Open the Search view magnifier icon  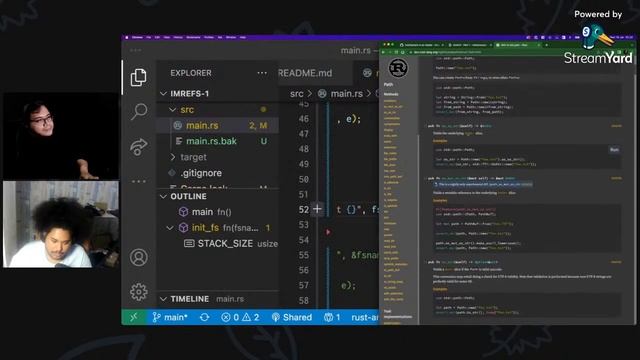pyautogui.click(x=139, y=111)
